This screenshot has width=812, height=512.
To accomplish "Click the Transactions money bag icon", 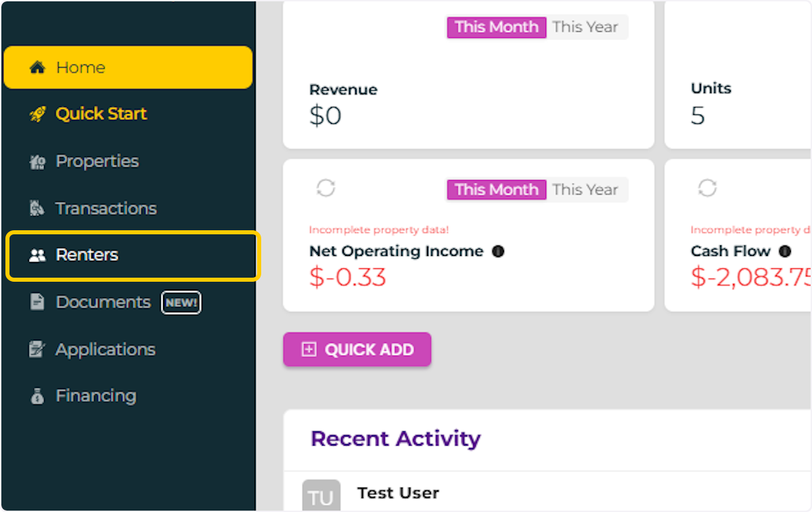I will [x=37, y=209].
